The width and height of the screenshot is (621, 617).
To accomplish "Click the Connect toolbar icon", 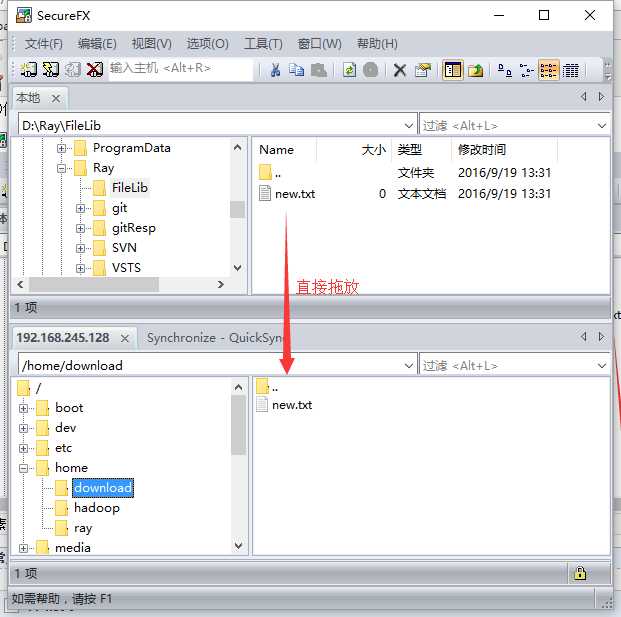I will (x=29, y=70).
